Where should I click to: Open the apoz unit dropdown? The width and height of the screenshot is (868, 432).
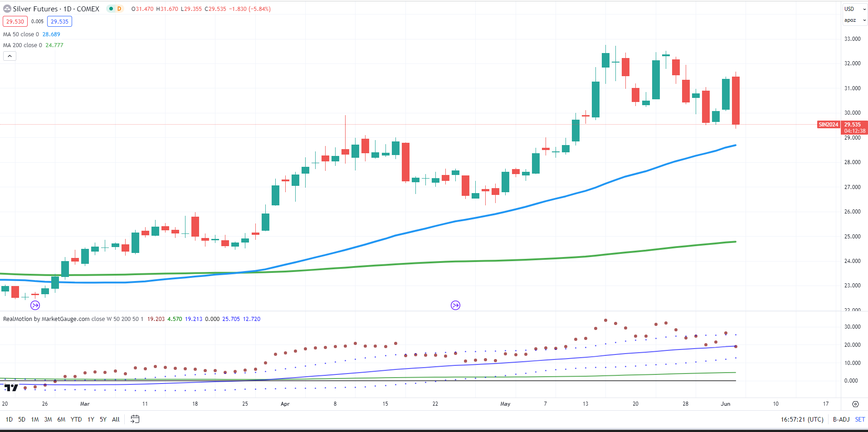855,20
